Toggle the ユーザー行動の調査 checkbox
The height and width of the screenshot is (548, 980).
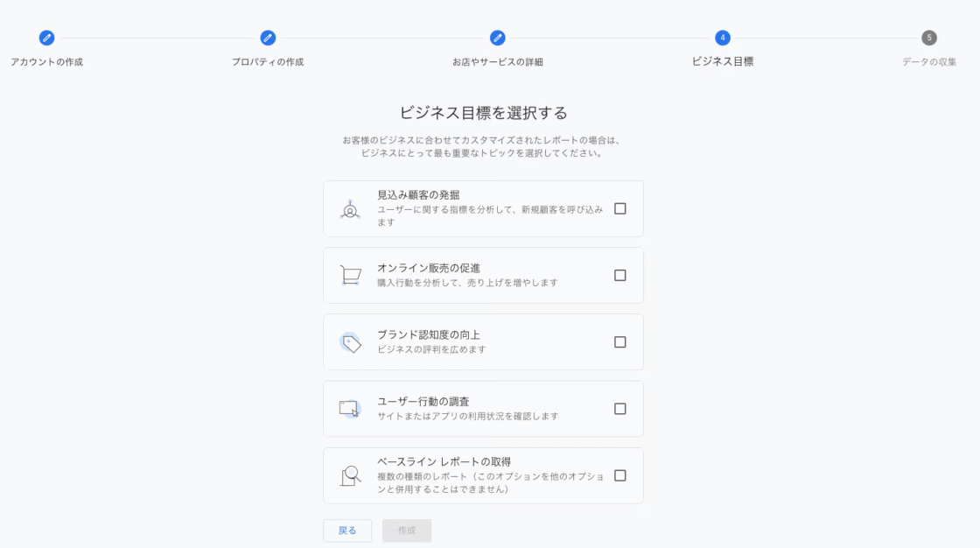coord(620,409)
